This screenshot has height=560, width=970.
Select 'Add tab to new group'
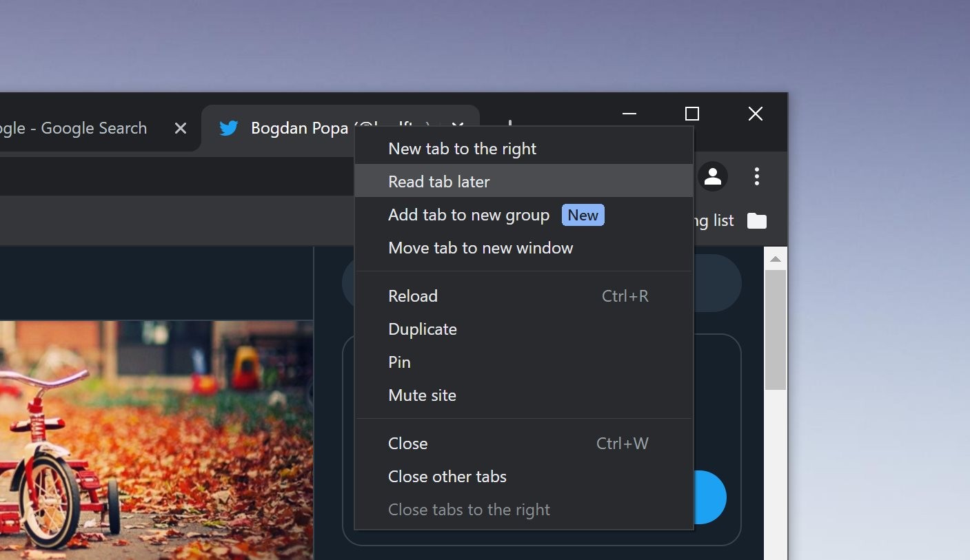pyautogui.click(x=468, y=214)
